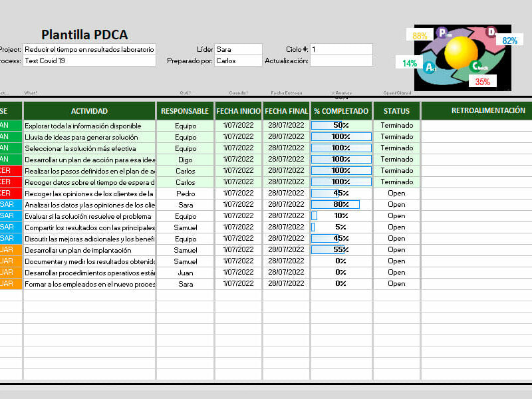Click empty RETROALIMENTACIÓN cell in 'Explorar toda la información' row
The height and width of the screenshot is (399, 532).
click(x=477, y=126)
